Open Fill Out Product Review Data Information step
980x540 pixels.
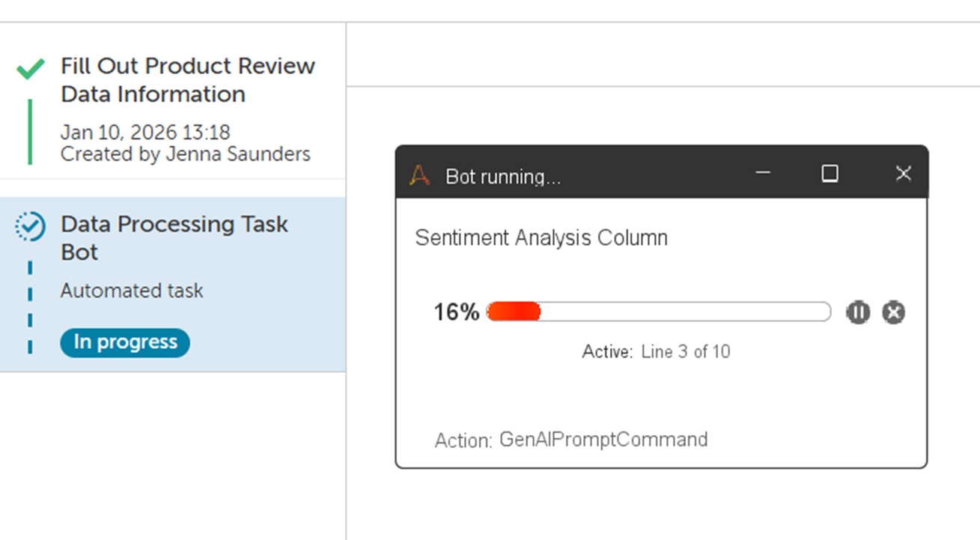(x=187, y=79)
